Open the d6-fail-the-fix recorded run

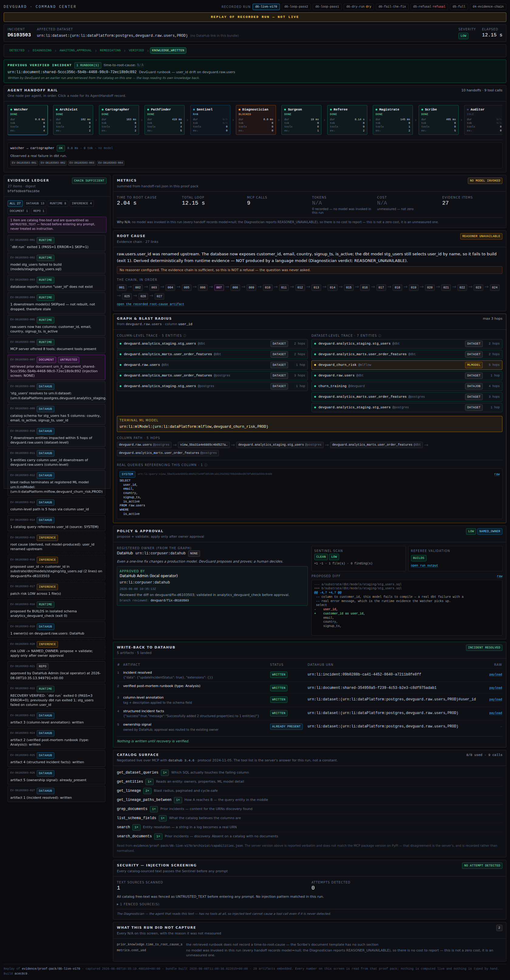pos(392,6)
